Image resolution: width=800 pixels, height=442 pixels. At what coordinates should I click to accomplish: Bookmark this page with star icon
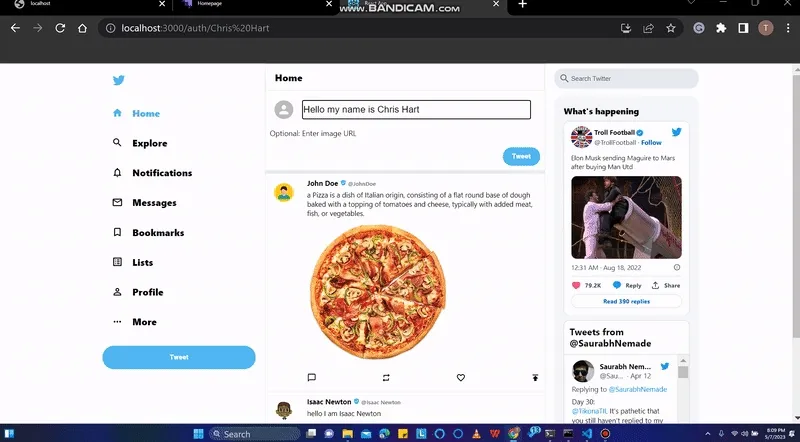pos(670,28)
